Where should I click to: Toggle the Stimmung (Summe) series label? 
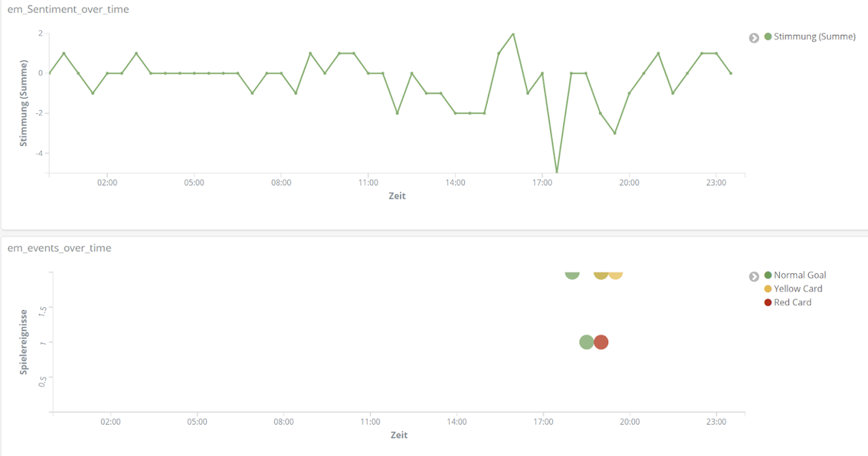pos(814,37)
